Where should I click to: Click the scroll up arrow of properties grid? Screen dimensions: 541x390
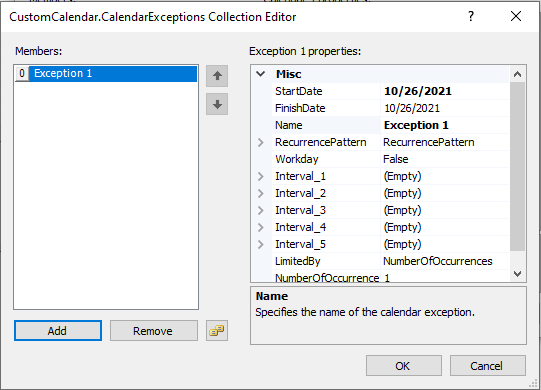(517, 74)
